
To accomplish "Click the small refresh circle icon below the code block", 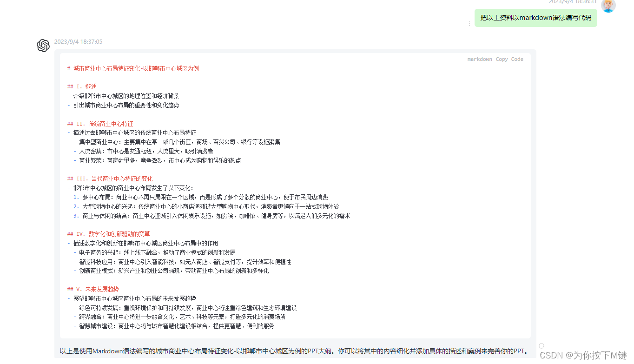I will point(541,346).
